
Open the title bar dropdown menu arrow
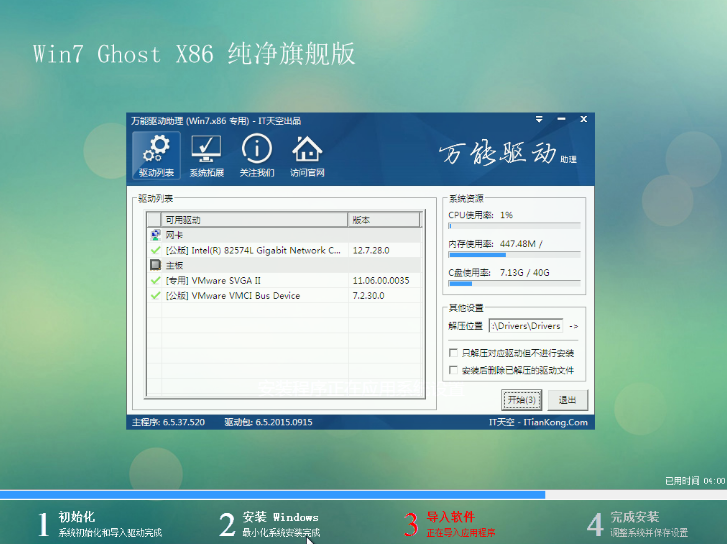539,120
